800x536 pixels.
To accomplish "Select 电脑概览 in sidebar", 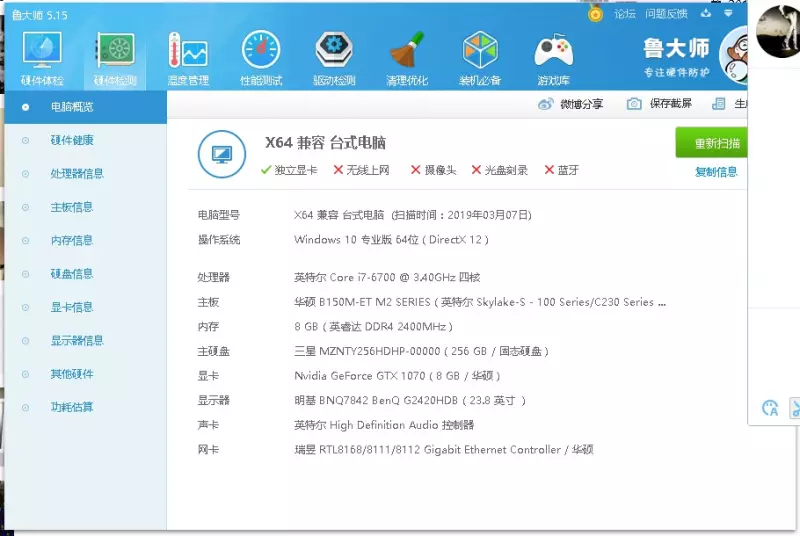I will pos(85,107).
